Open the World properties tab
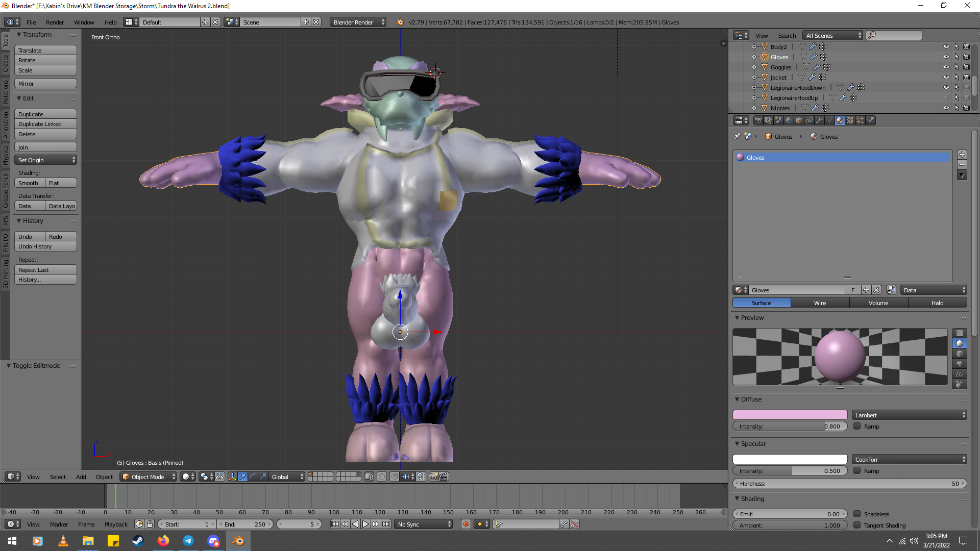This screenshot has height=551, width=980. [789, 120]
